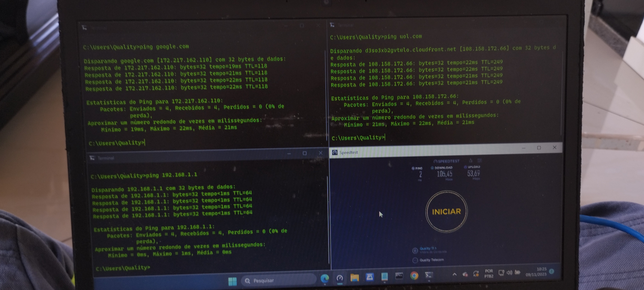Open the POR PTB2 language switcher

[489, 273]
